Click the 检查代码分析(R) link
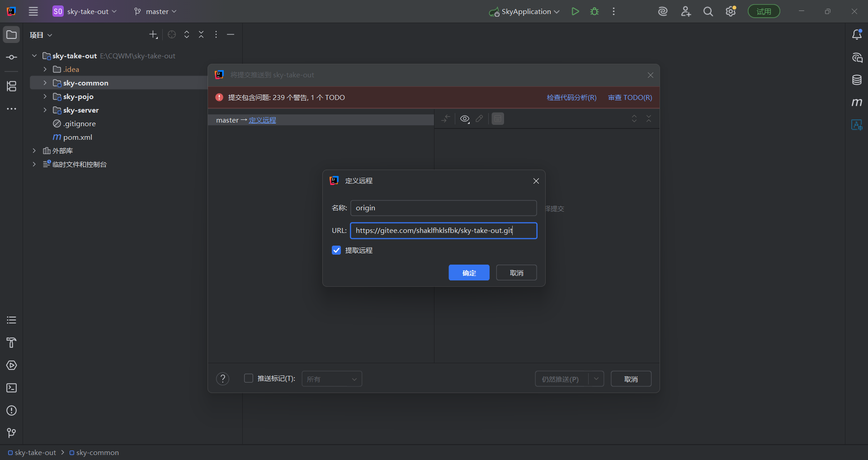The image size is (868, 460). (x=571, y=98)
